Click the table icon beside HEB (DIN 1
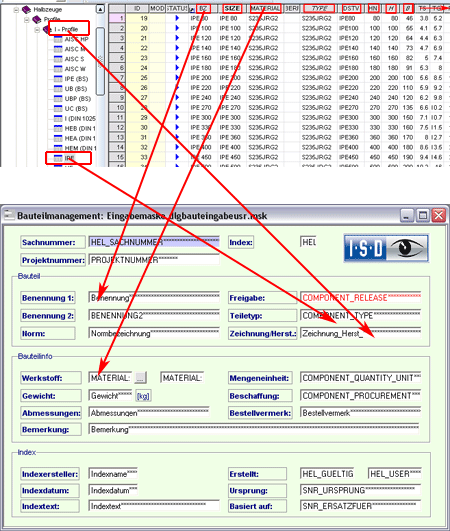 coord(58,128)
